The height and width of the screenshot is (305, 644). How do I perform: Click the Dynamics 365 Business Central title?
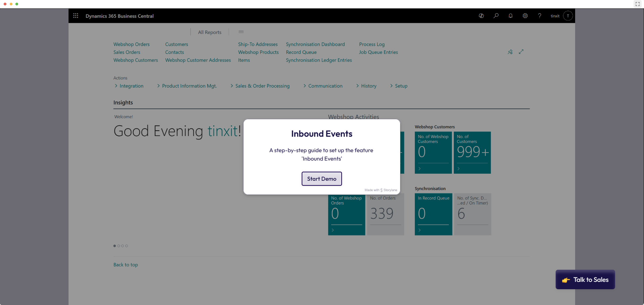tap(120, 16)
